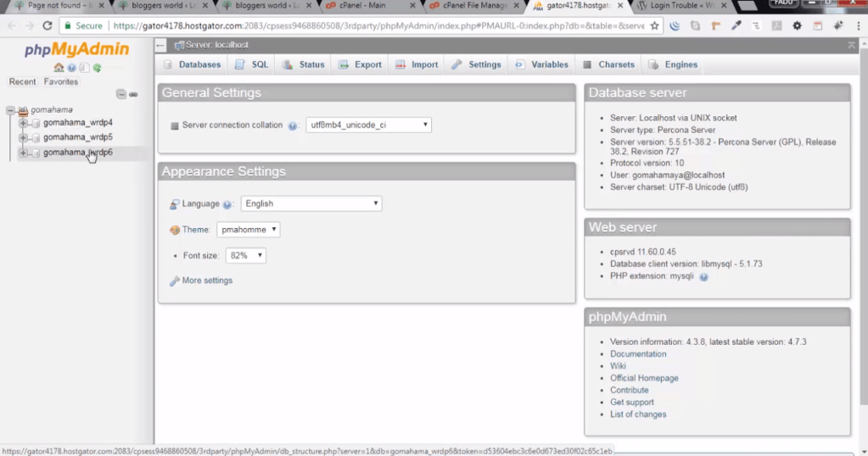The height and width of the screenshot is (456, 868).
Task: Bookmark the page with the star icon
Action: tap(654, 25)
